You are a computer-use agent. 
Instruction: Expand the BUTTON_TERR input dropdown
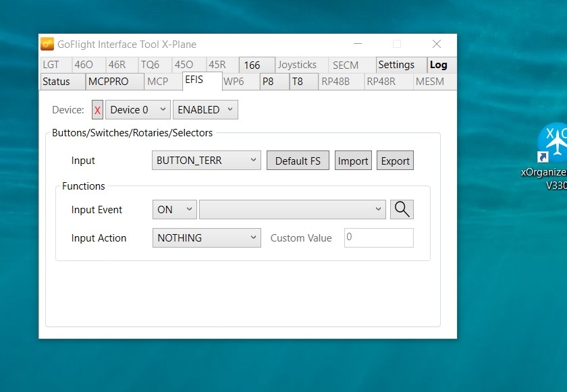(x=206, y=161)
